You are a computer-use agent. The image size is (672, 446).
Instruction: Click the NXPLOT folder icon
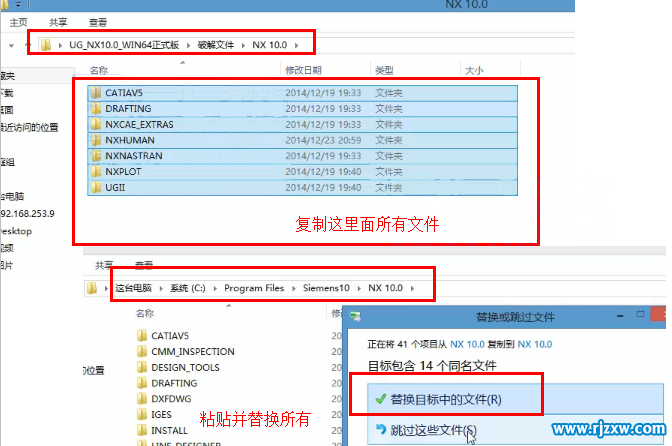coord(96,171)
